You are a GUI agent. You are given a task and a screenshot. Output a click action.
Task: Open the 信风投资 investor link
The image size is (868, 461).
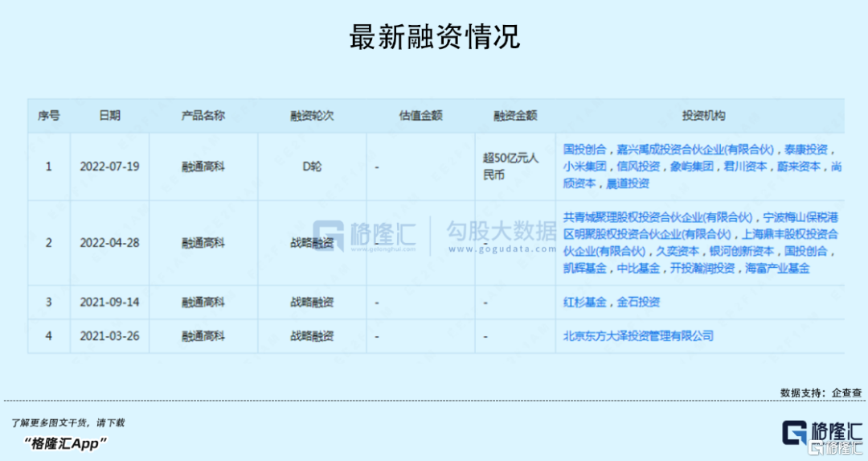click(x=638, y=167)
